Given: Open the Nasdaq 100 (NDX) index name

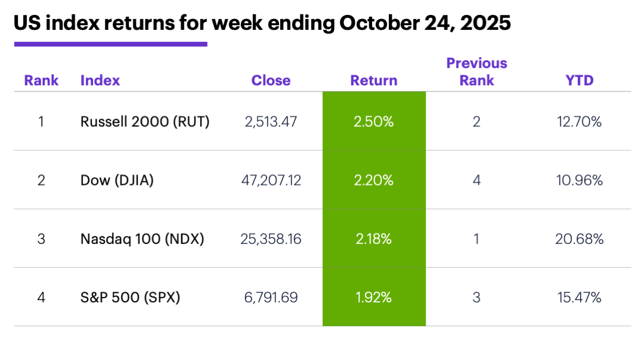Looking at the screenshot, I should [x=142, y=239].
